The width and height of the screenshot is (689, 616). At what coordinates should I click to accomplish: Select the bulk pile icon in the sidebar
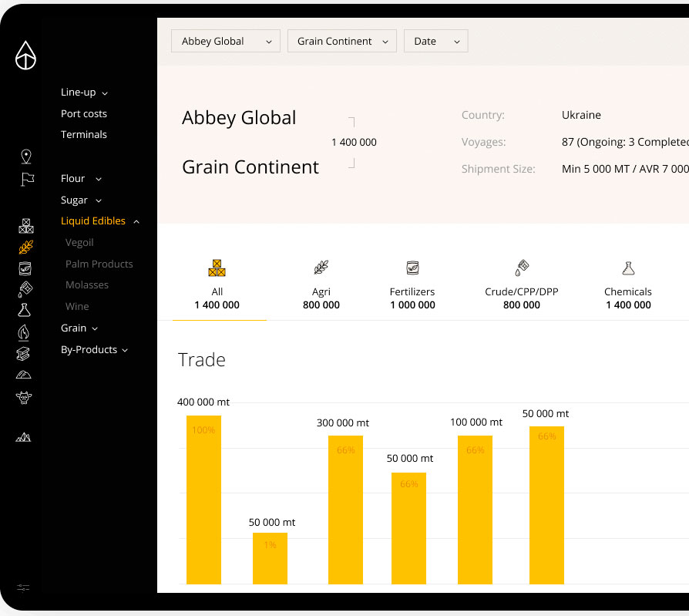click(x=23, y=375)
